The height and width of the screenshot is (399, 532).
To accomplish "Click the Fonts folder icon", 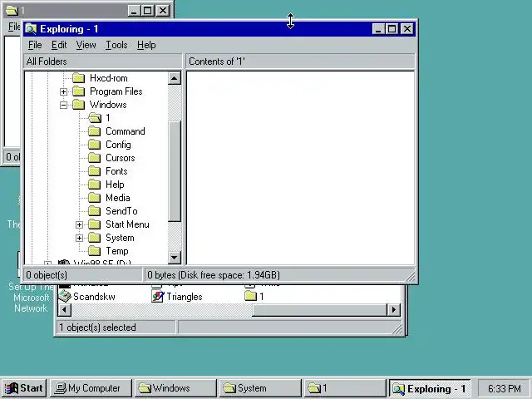I will tap(95, 171).
